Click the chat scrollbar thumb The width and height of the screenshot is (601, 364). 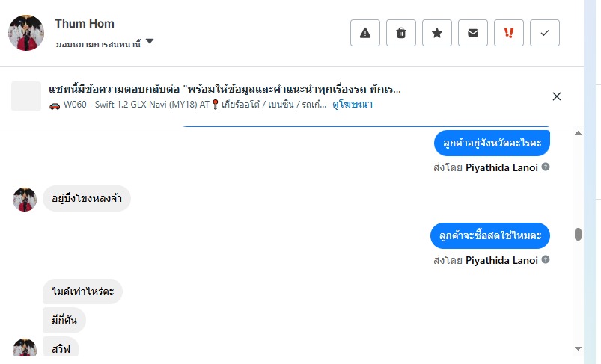578,234
